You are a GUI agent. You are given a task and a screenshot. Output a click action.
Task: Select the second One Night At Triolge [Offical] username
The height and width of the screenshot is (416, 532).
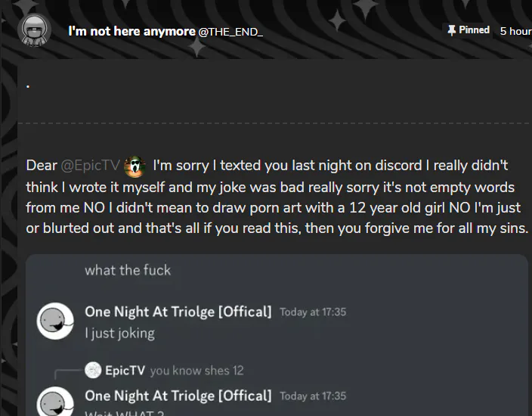pyautogui.click(x=178, y=396)
